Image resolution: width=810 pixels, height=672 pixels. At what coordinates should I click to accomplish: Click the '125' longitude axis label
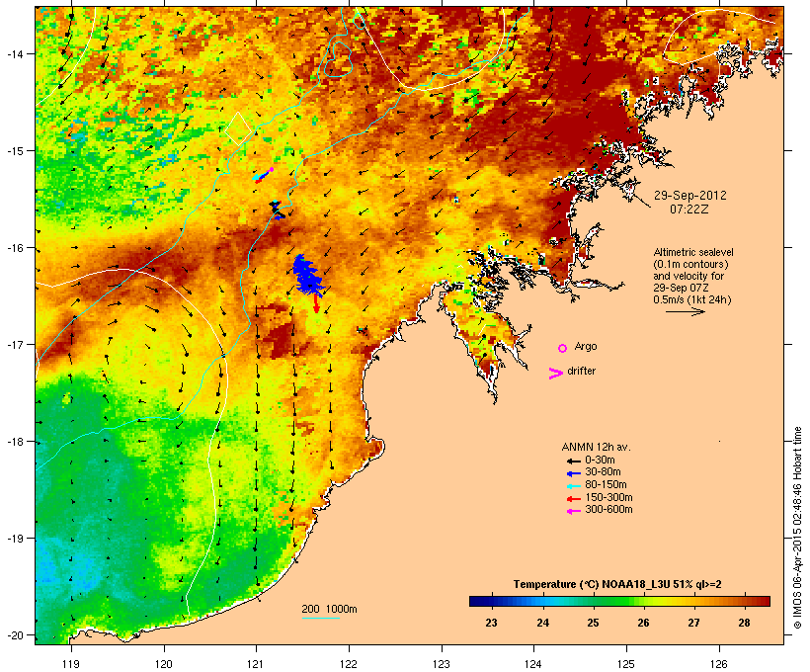coord(626,664)
